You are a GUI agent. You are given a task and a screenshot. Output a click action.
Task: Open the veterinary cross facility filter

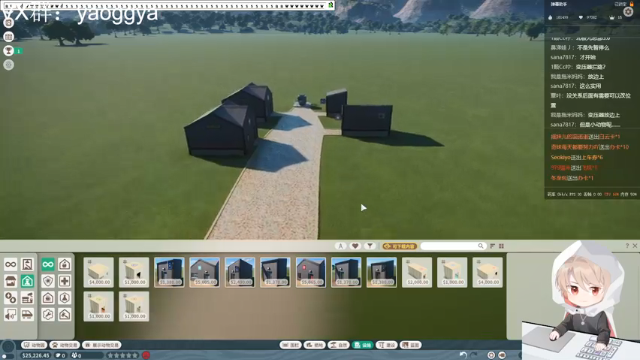tap(64, 281)
